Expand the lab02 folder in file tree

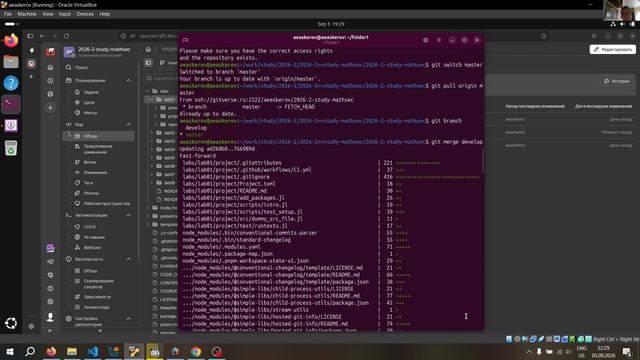pyautogui.click(x=152, y=133)
